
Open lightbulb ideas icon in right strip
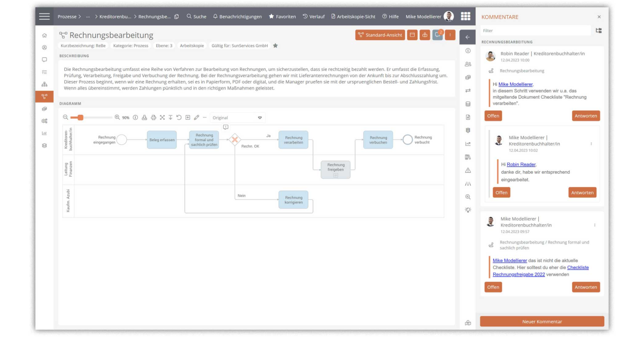point(468,210)
